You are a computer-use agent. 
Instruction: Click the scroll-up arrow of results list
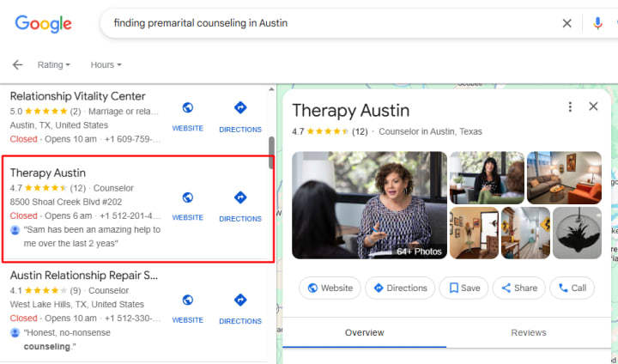tap(271, 89)
